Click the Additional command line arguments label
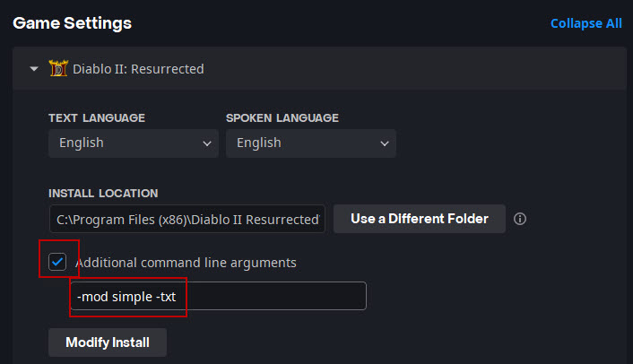Image resolution: width=633 pixels, height=364 pixels. coord(186,263)
